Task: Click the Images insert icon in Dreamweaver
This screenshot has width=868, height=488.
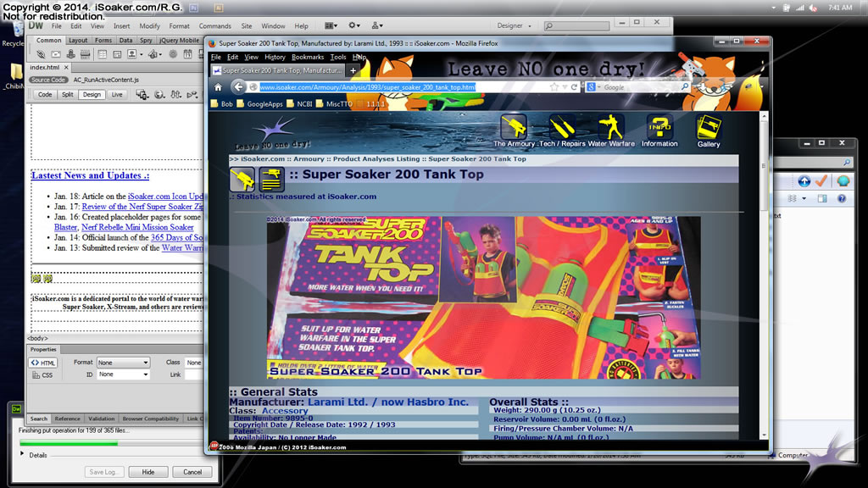Action: coord(131,54)
